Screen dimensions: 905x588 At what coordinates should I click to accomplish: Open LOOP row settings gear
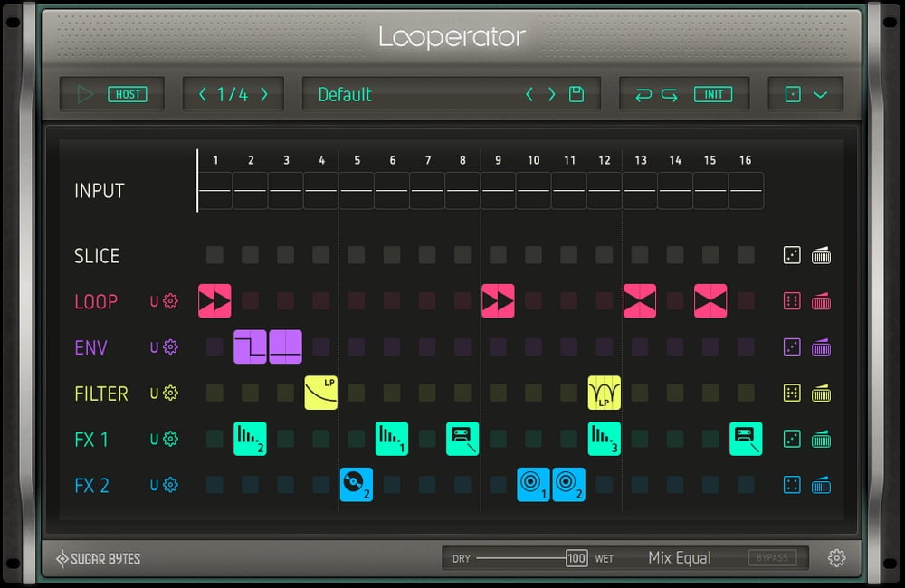click(170, 301)
